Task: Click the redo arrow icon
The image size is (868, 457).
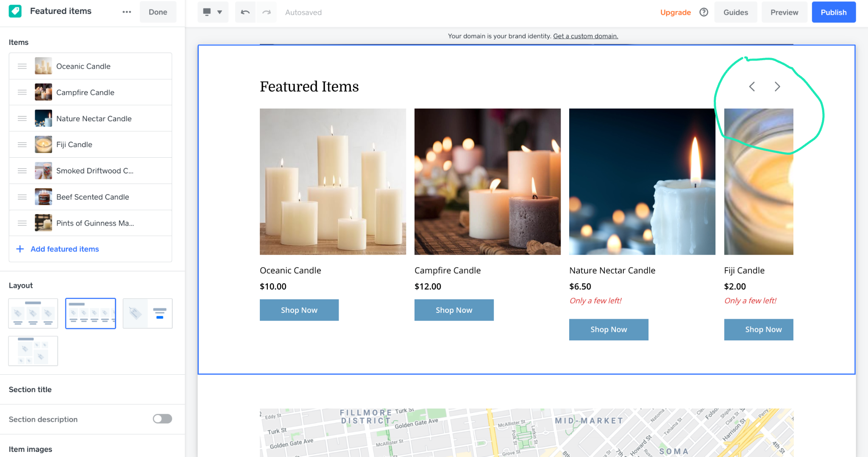Action: point(267,12)
